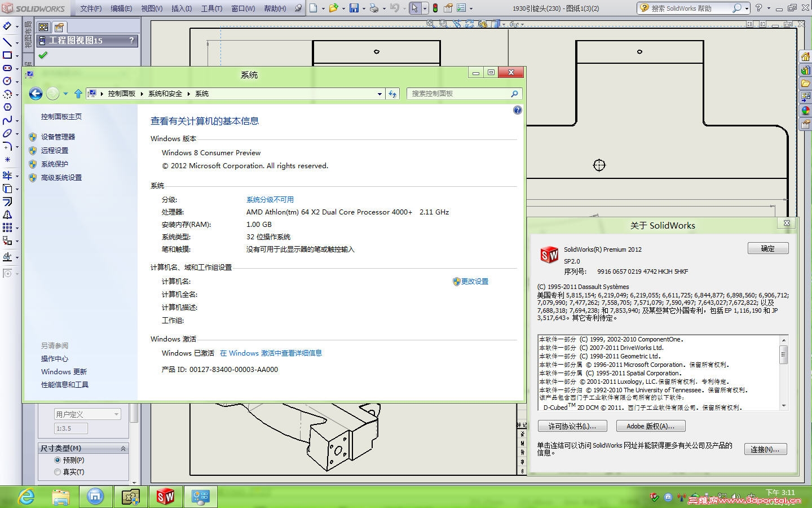Expand the dropdown arrow next to the Save icon
Viewport: 812px width, 508px height.
coord(364,8)
